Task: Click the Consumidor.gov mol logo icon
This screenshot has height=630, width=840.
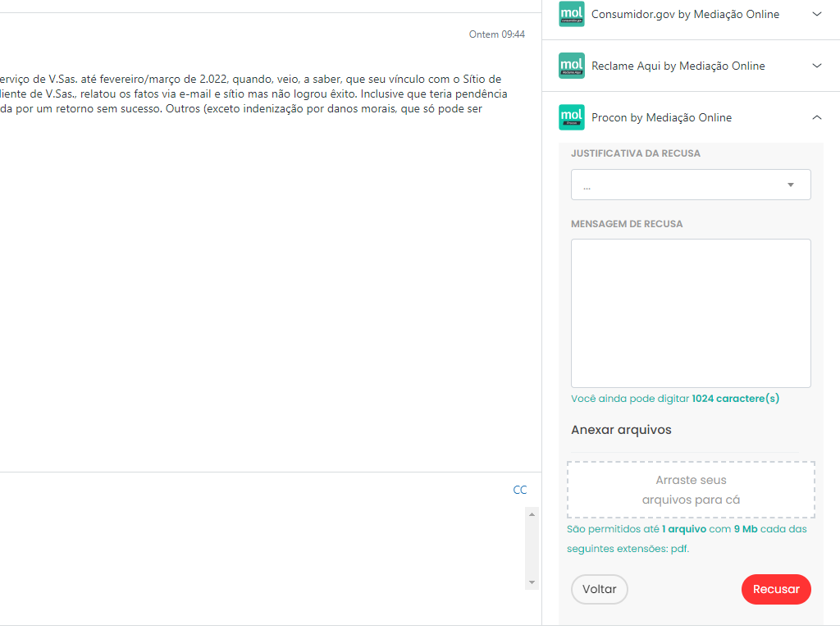Action: (x=571, y=14)
